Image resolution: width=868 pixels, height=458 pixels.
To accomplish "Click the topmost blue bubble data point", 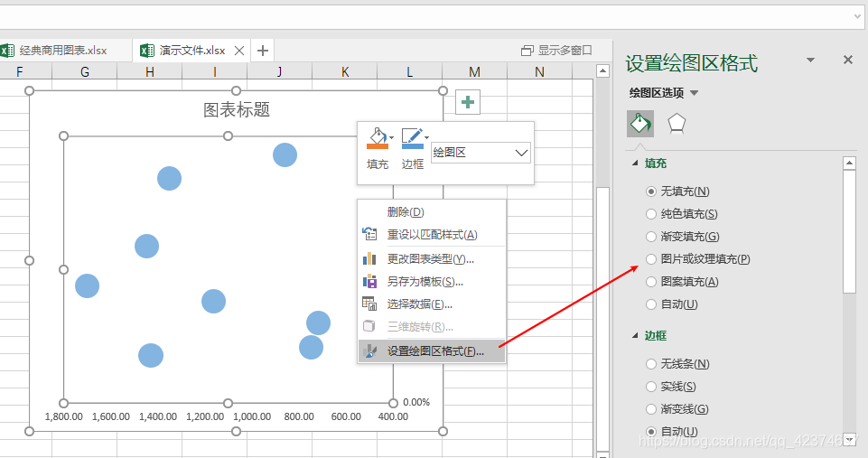I will point(285,154).
